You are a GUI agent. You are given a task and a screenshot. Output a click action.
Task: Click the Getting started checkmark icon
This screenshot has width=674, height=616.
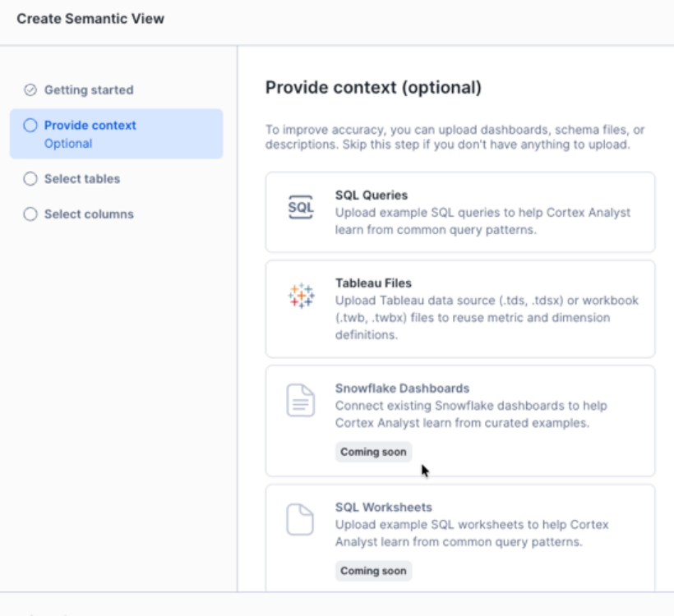pyautogui.click(x=30, y=90)
